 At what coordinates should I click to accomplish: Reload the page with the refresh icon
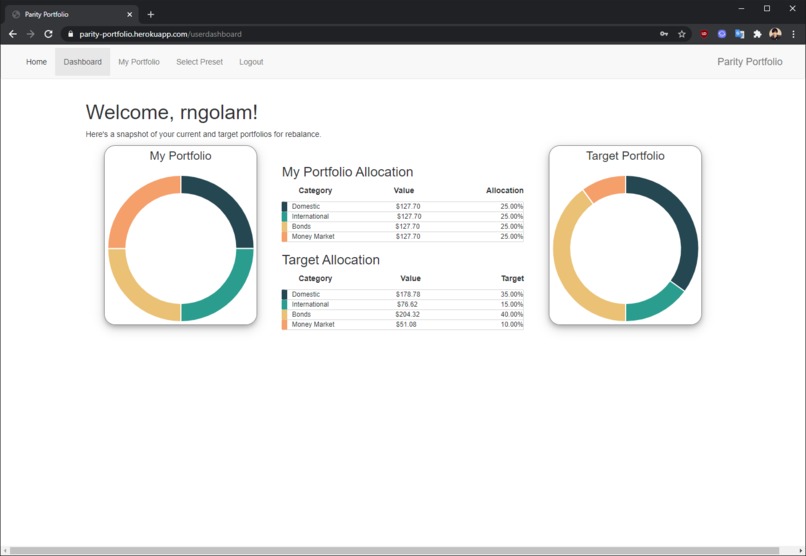(x=48, y=34)
